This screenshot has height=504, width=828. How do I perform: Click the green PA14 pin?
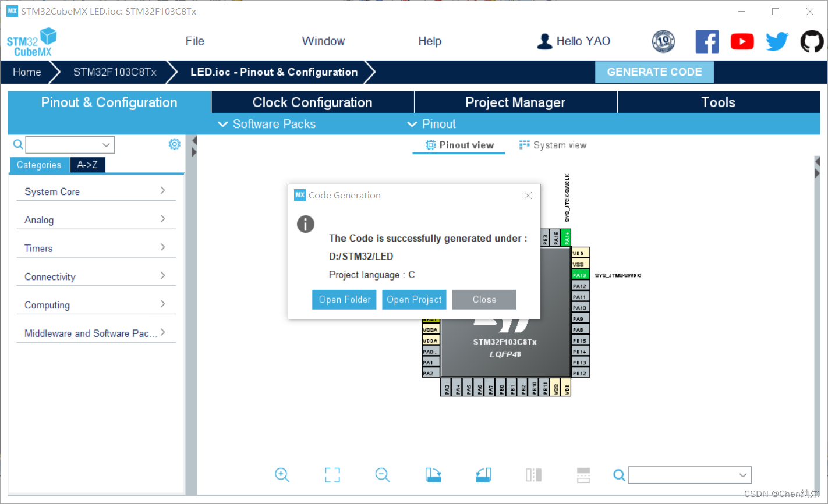(x=567, y=237)
